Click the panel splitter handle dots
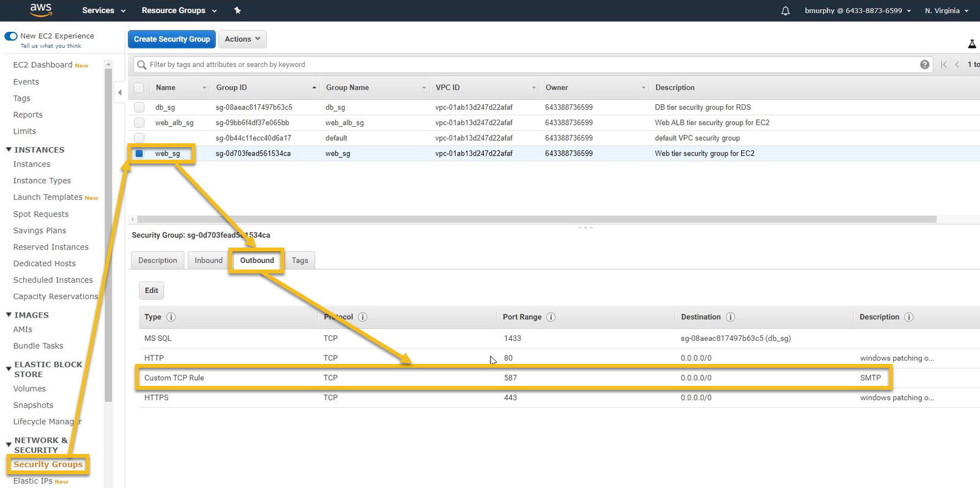 click(x=586, y=227)
